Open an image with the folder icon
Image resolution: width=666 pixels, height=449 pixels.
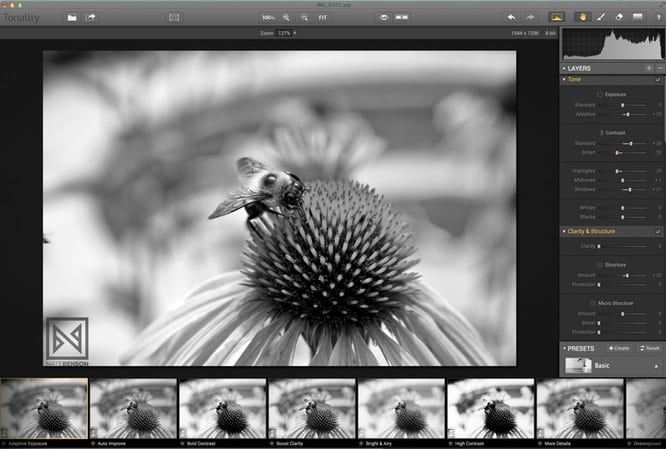click(72, 17)
